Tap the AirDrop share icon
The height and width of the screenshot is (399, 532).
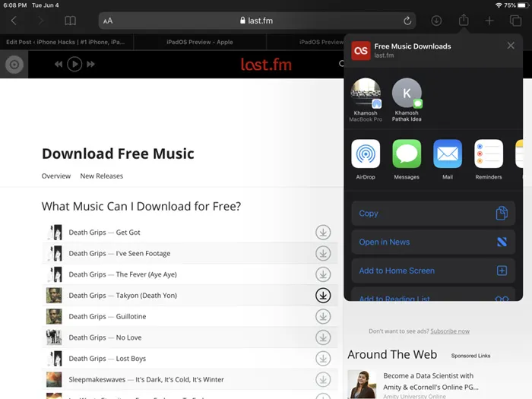366,154
